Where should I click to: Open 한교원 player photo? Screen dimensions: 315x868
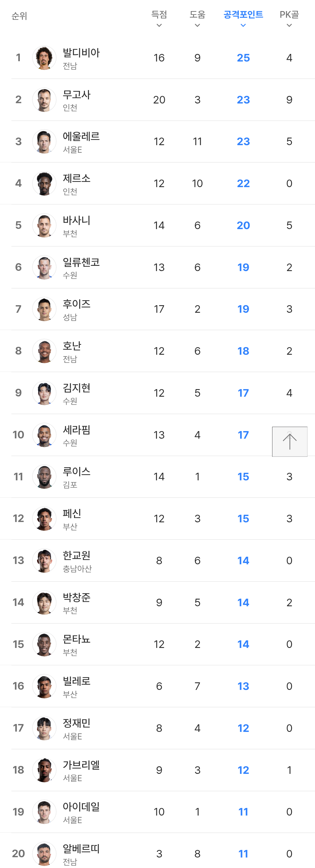[x=44, y=560]
